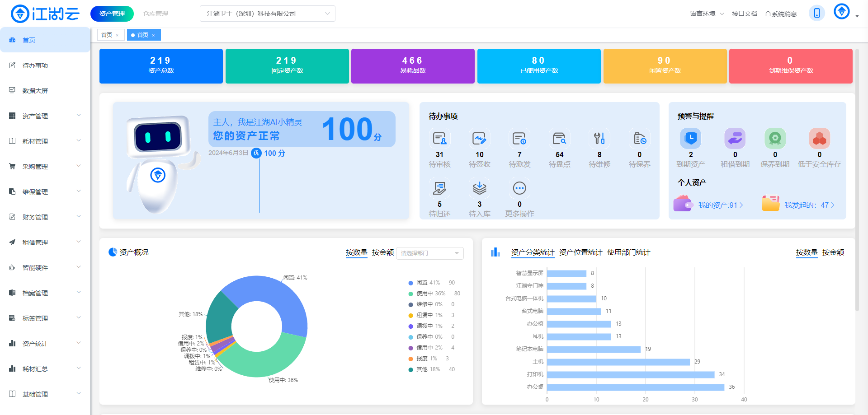Open the 接口文档 link
The height and width of the screenshot is (415, 868).
coord(745,14)
